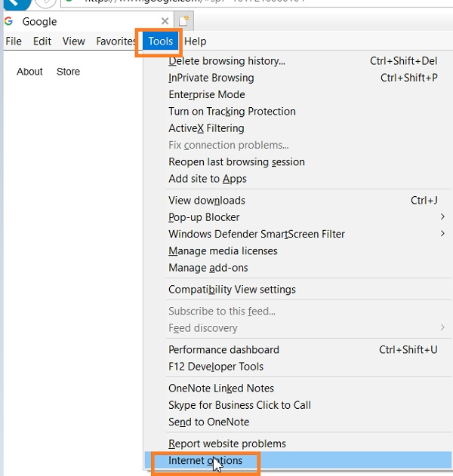Select Internet options from the Tools menu
This screenshot has height=476, width=453.
coord(205,461)
